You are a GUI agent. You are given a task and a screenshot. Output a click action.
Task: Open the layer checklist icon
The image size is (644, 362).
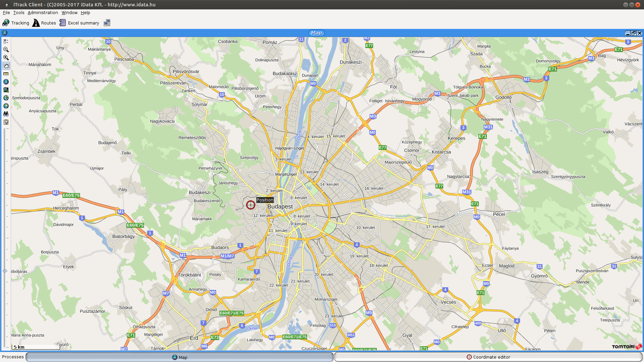[6, 42]
